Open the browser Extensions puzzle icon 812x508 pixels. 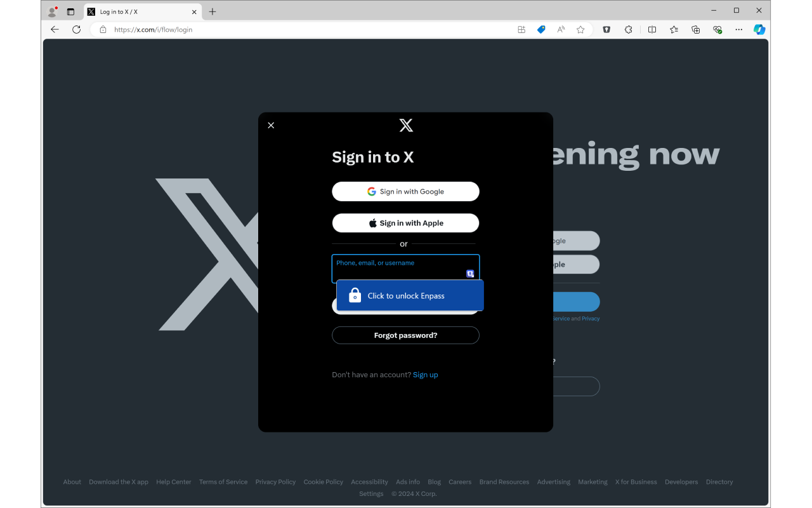click(x=629, y=29)
